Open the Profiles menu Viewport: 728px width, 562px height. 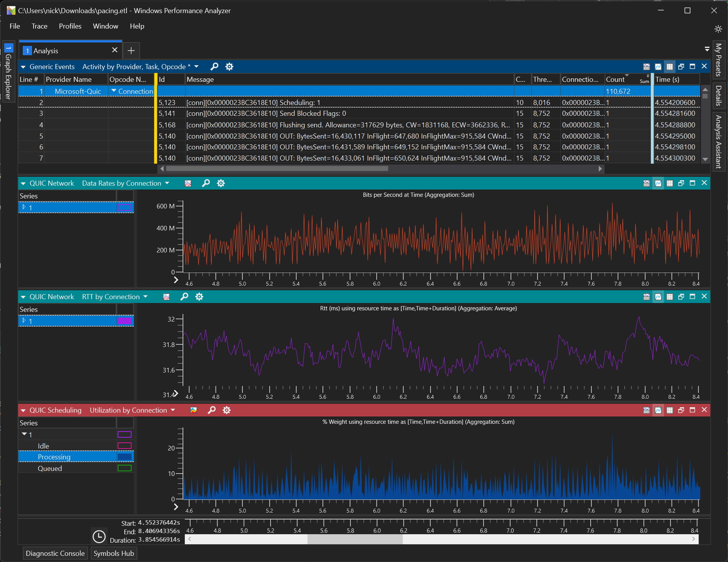coord(70,26)
